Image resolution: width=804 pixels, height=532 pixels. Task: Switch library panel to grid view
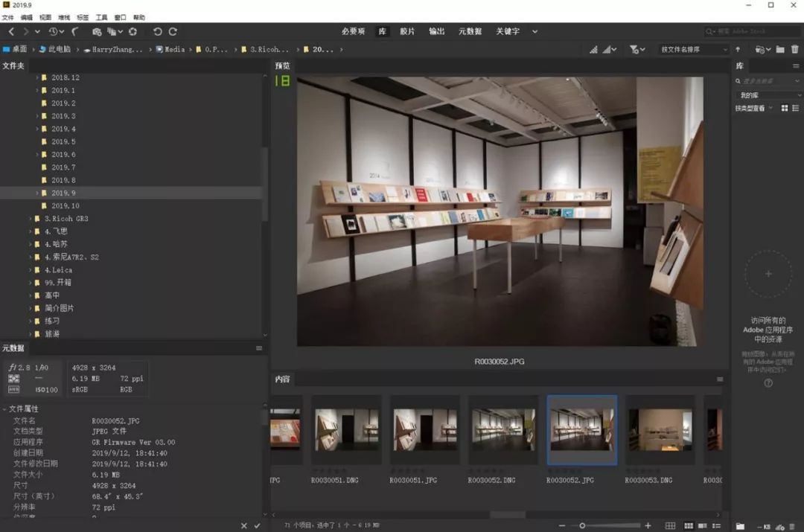784,109
